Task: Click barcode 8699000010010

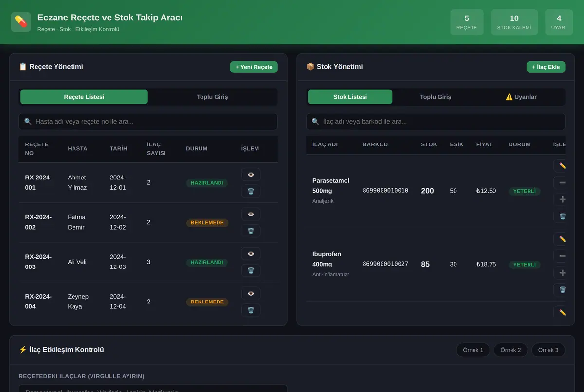Action: tap(385, 191)
